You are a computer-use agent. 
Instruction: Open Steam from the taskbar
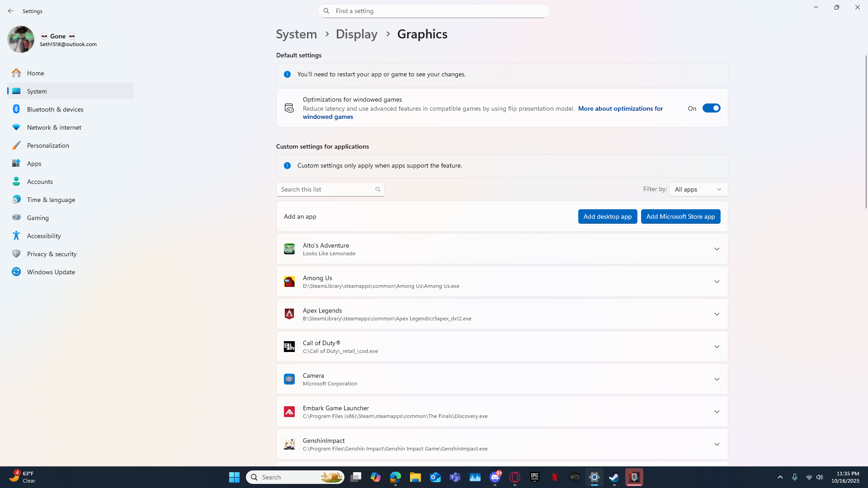click(614, 477)
